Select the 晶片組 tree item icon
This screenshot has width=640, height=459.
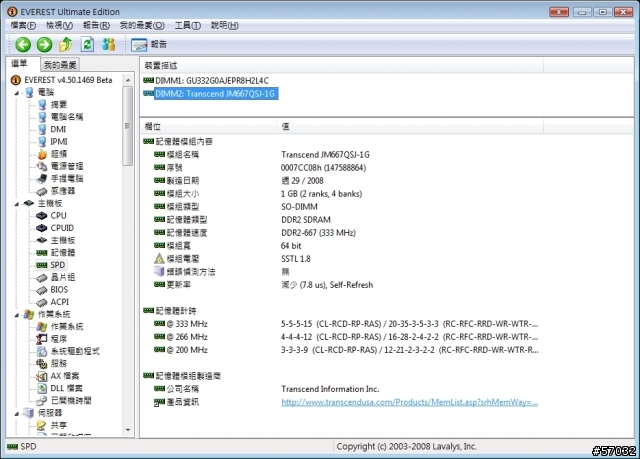click(42, 278)
